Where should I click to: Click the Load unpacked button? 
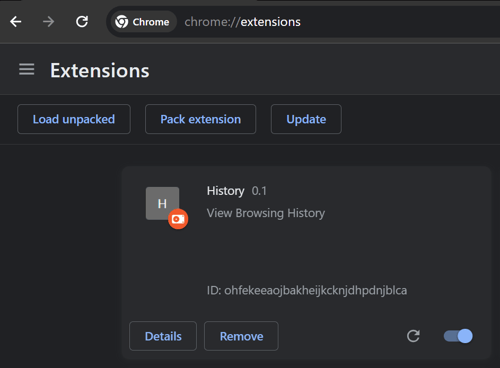pyautogui.click(x=74, y=119)
